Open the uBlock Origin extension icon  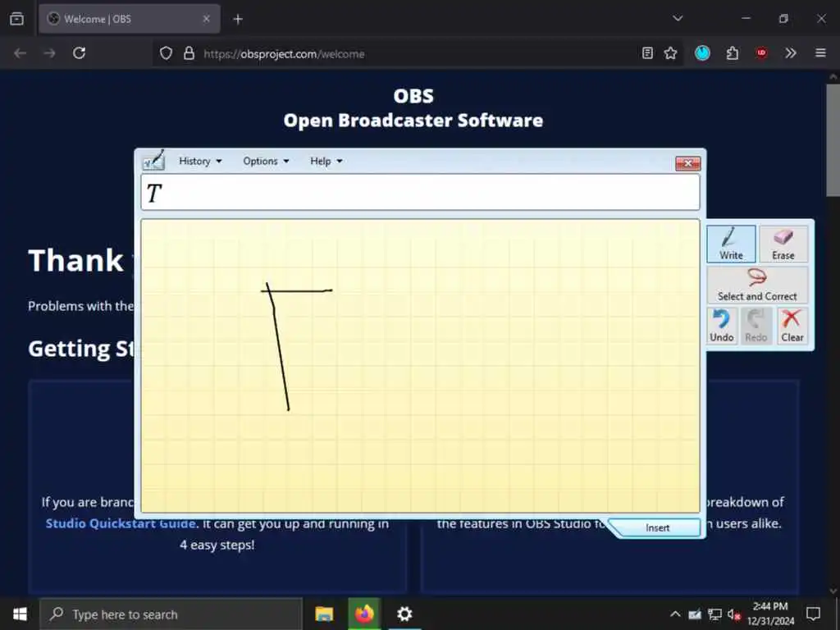[x=761, y=53]
